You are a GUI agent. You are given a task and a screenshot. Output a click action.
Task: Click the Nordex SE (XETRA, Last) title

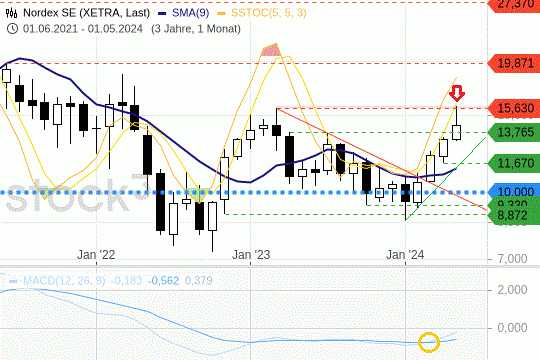coord(86,13)
